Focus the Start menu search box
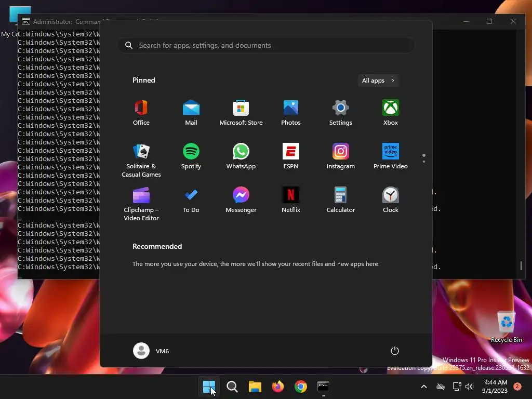This screenshot has width=532, height=399. (x=266, y=45)
